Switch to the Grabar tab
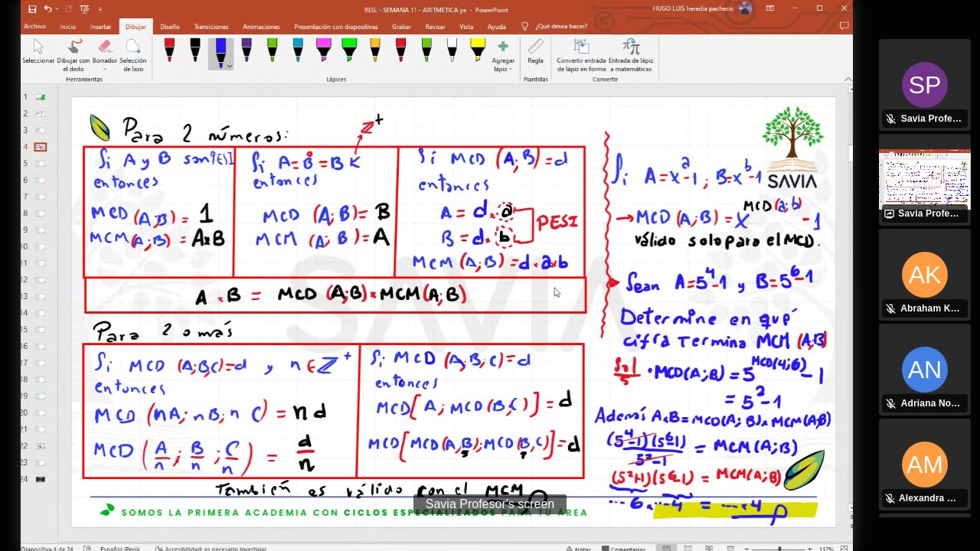Image resolution: width=980 pixels, height=551 pixels. 401,26
